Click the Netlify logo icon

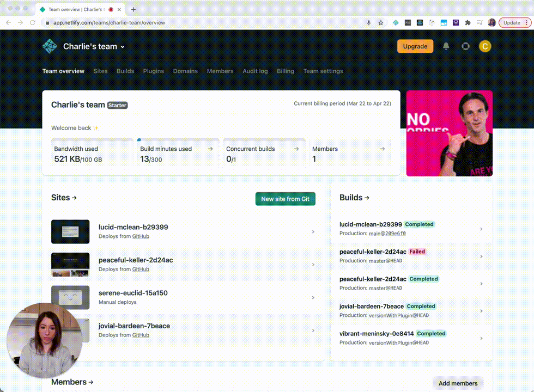pyautogui.click(x=50, y=46)
